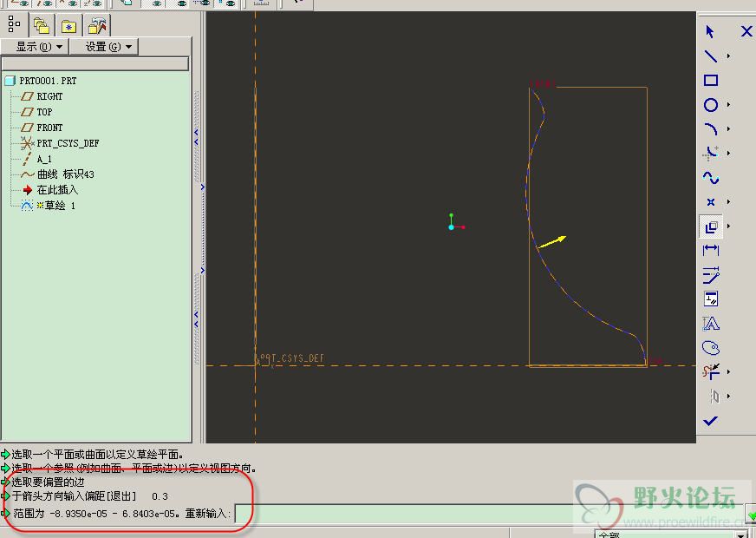Switch to the Model Tree navigator tab
The image size is (756, 538).
coord(14,24)
